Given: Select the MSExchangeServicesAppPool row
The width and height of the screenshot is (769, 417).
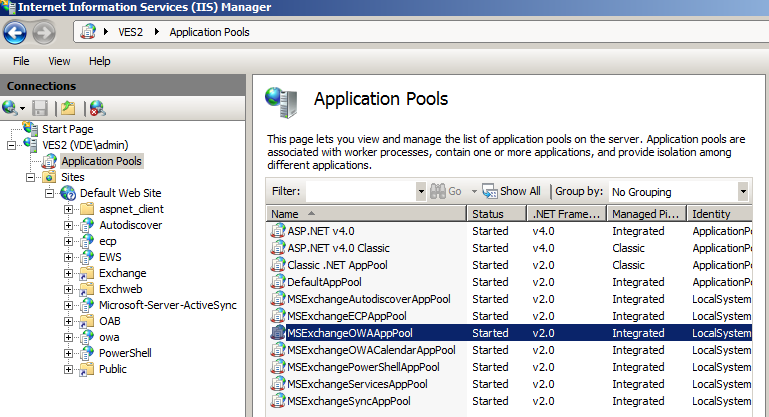Looking at the screenshot, I should coord(511,384).
